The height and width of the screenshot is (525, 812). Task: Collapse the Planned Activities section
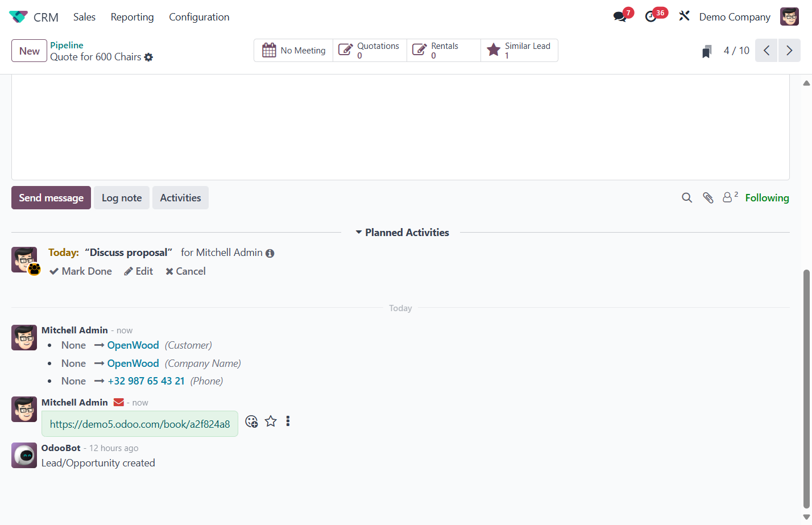click(402, 233)
